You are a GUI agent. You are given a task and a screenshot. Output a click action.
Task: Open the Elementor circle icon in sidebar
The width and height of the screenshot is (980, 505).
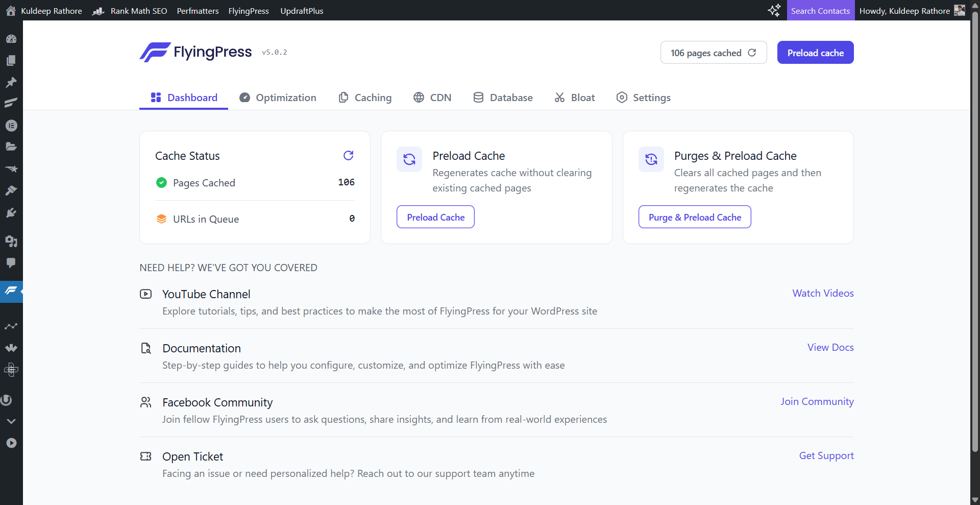click(x=11, y=125)
